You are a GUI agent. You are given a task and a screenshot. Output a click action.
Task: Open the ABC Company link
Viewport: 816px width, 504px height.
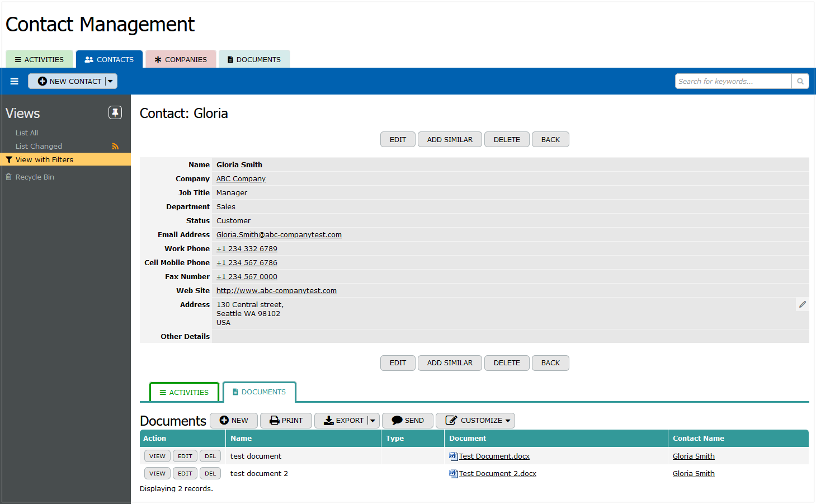[x=240, y=179]
